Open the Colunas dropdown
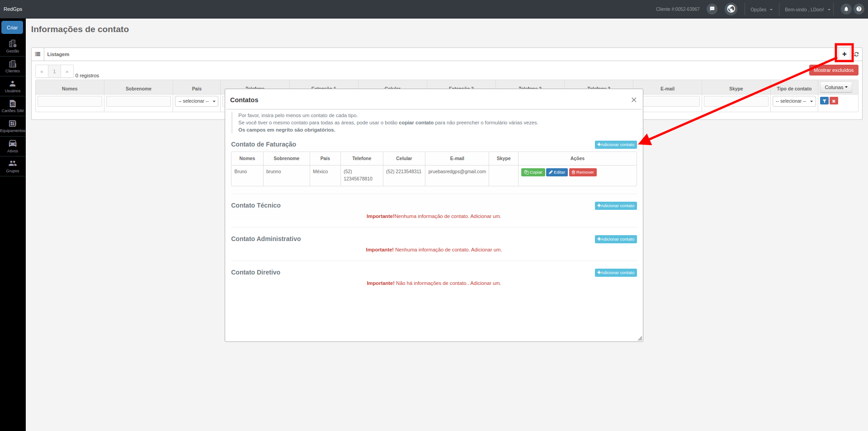 (x=836, y=87)
